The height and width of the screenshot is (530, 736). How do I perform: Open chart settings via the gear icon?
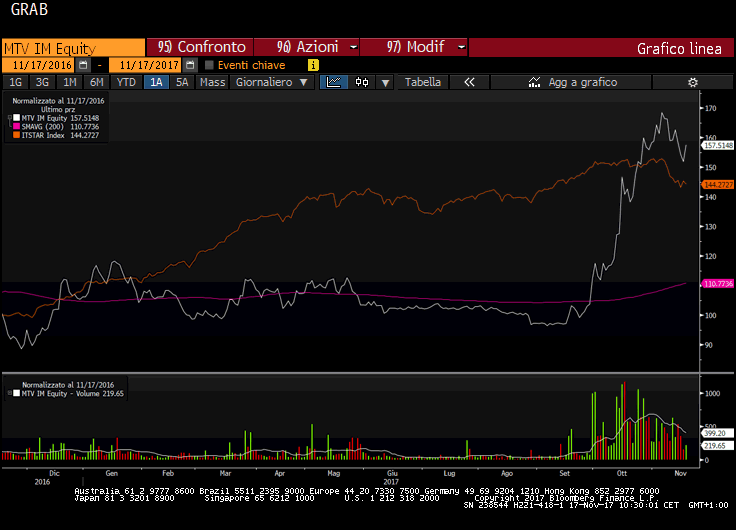(692, 82)
